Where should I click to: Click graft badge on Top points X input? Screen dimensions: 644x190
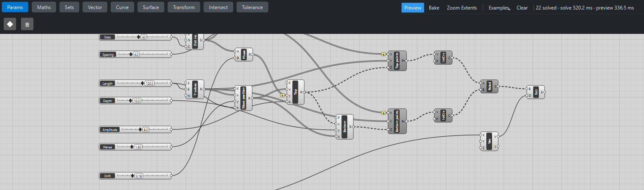point(384,54)
